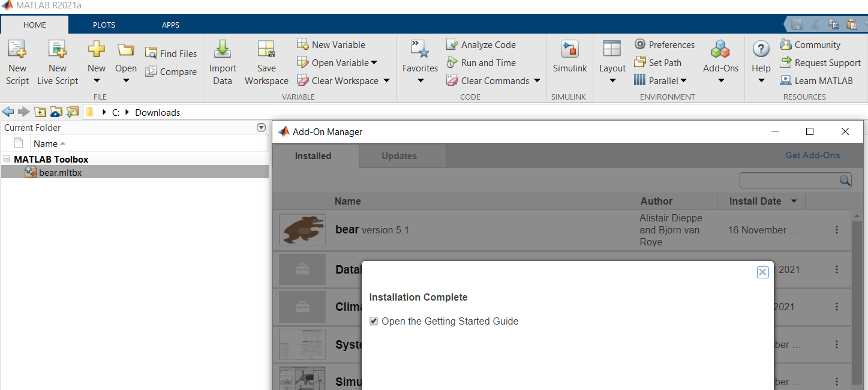This screenshot has height=390, width=868.
Task: Open the Clear Commands dropdown arrow
Action: [537, 80]
